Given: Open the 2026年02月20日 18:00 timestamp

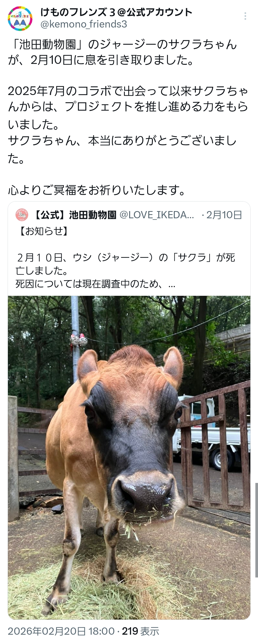Looking at the screenshot, I should pyautogui.click(x=61, y=631).
